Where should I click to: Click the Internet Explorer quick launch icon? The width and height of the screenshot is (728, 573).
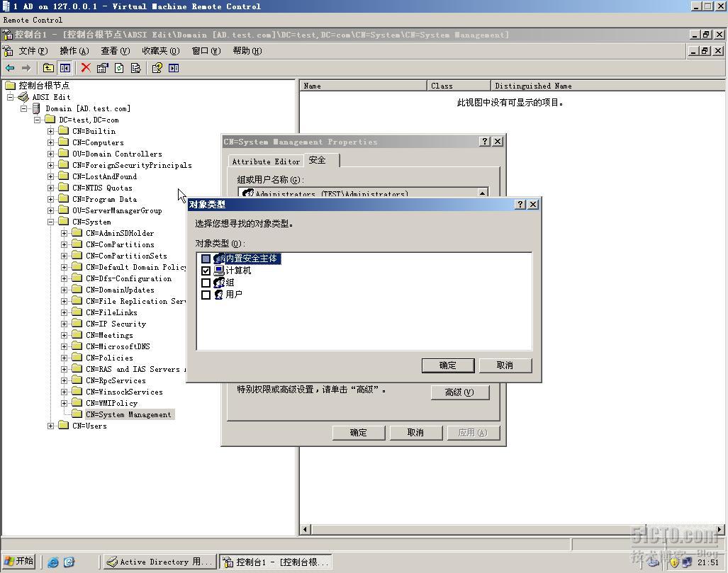click(x=53, y=562)
